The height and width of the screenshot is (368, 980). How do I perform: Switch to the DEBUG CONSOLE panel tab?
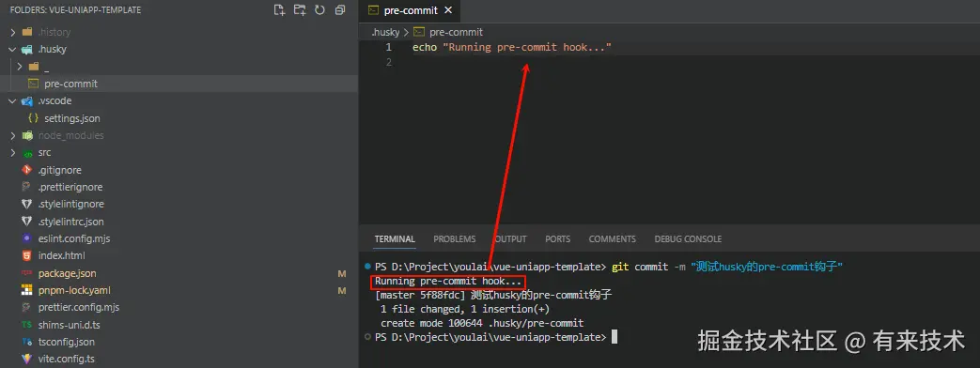point(688,239)
